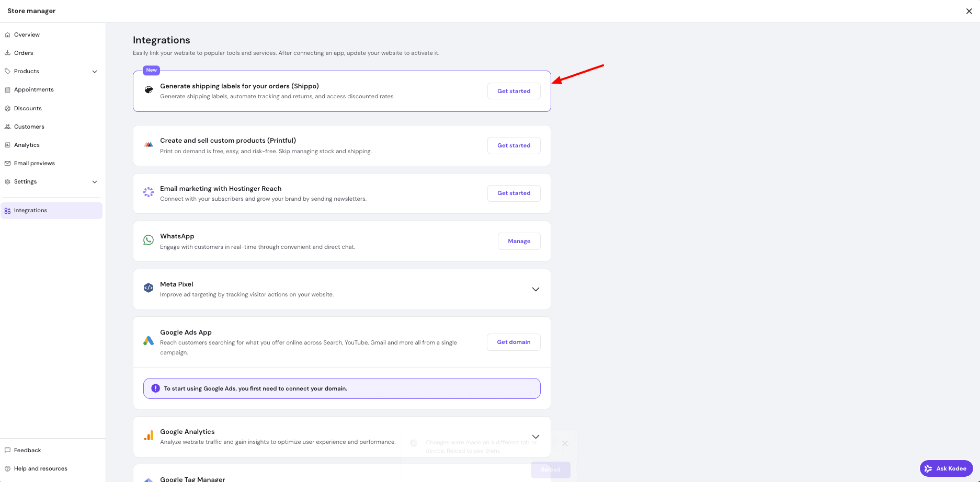Expand the Meta Pixel section

535,289
